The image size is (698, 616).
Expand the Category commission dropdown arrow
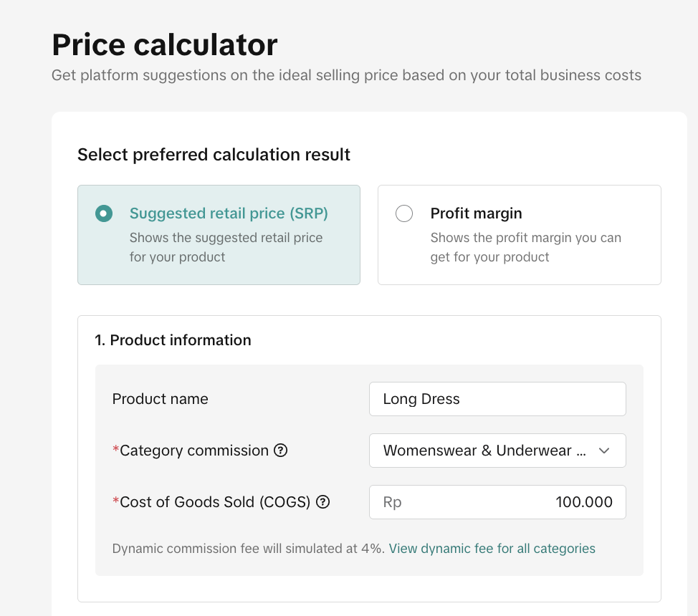pos(604,451)
